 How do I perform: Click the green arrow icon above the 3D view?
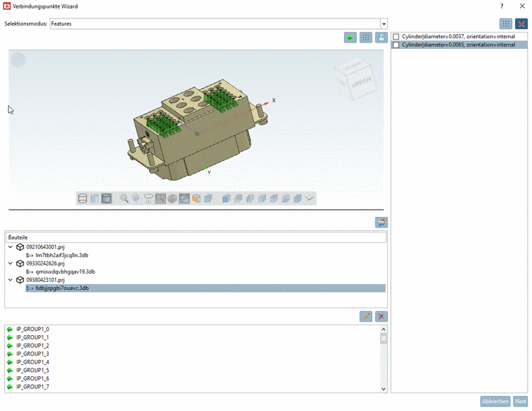pos(350,38)
